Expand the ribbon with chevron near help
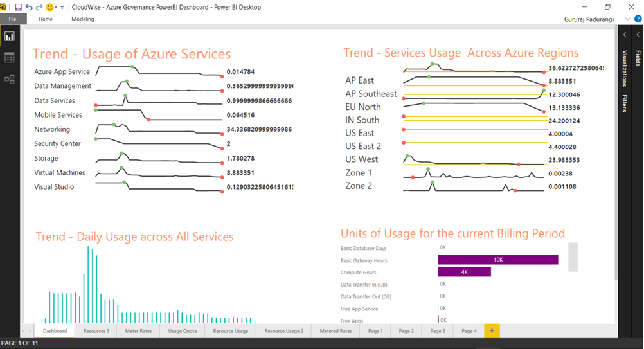 [627, 19]
